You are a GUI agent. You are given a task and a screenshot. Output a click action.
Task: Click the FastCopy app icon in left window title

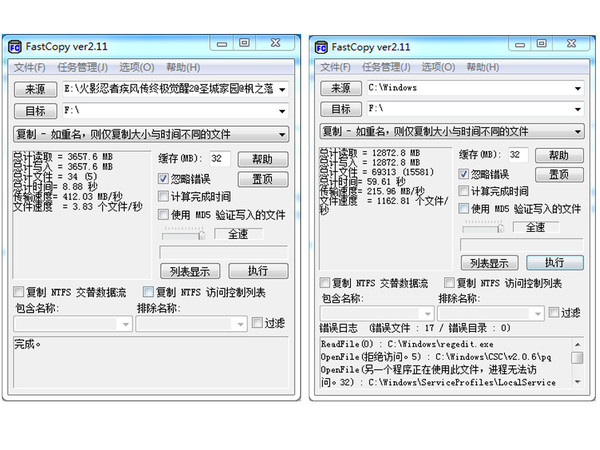[15, 47]
